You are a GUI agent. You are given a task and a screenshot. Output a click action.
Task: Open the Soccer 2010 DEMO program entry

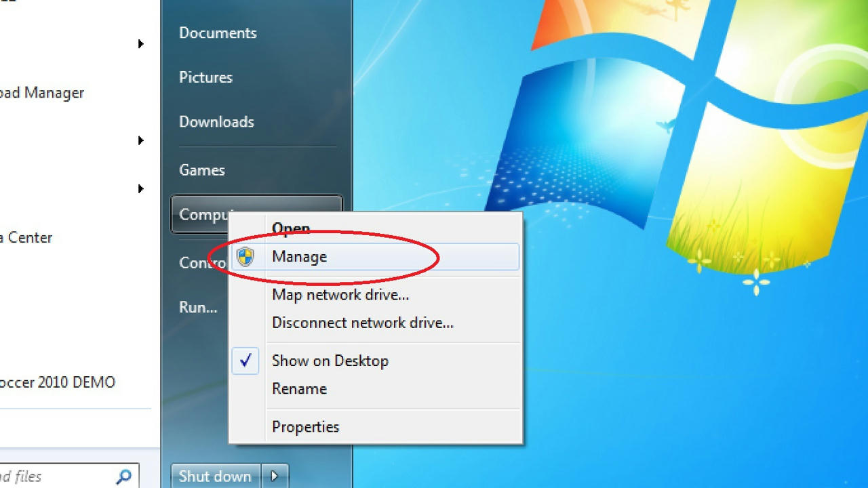[58, 382]
